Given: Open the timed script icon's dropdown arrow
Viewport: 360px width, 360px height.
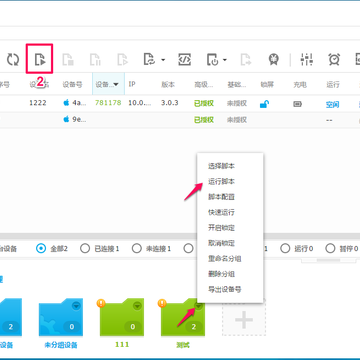Looking at the screenshot, I should click(x=225, y=60).
